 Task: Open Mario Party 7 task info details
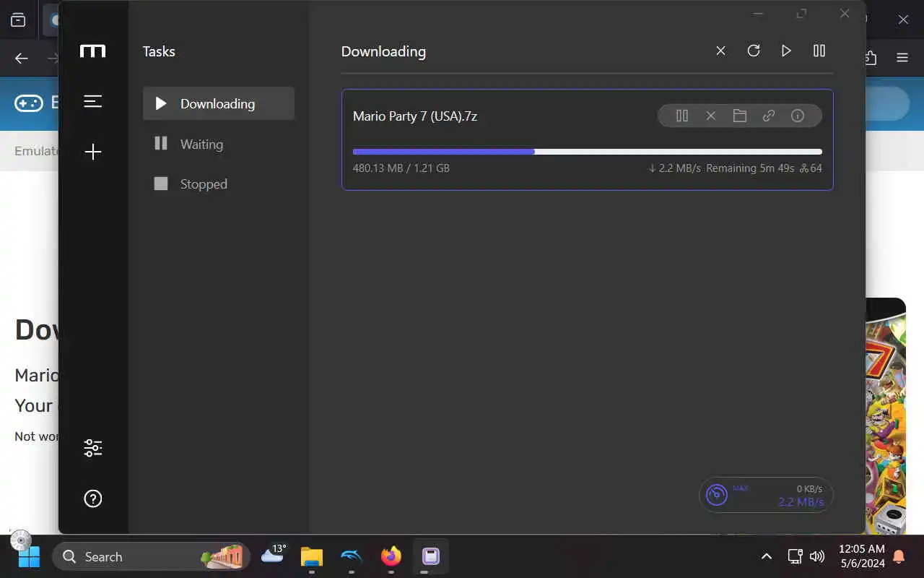(x=798, y=116)
